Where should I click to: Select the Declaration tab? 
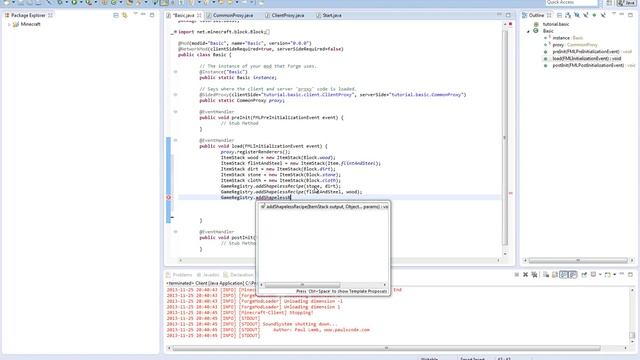pos(238,275)
